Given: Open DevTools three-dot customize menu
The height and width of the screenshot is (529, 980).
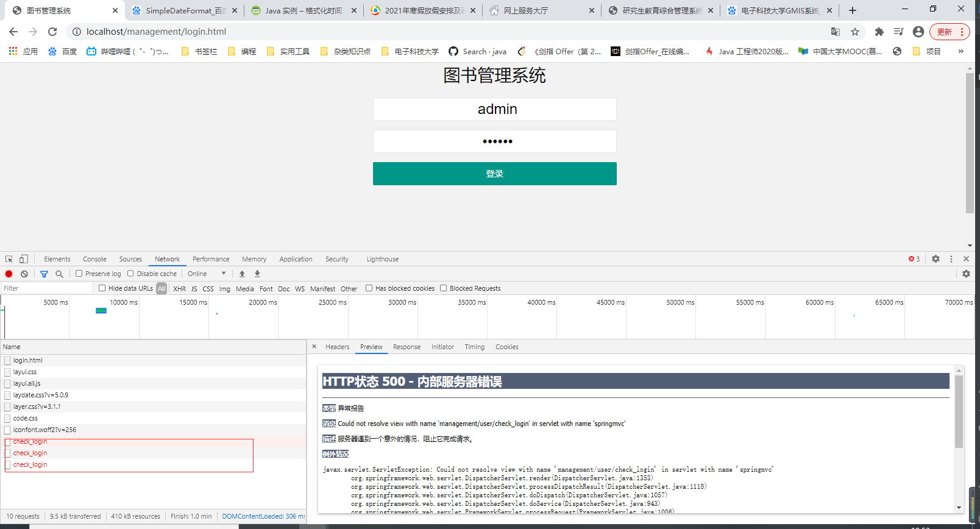Looking at the screenshot, I should 951,259.
